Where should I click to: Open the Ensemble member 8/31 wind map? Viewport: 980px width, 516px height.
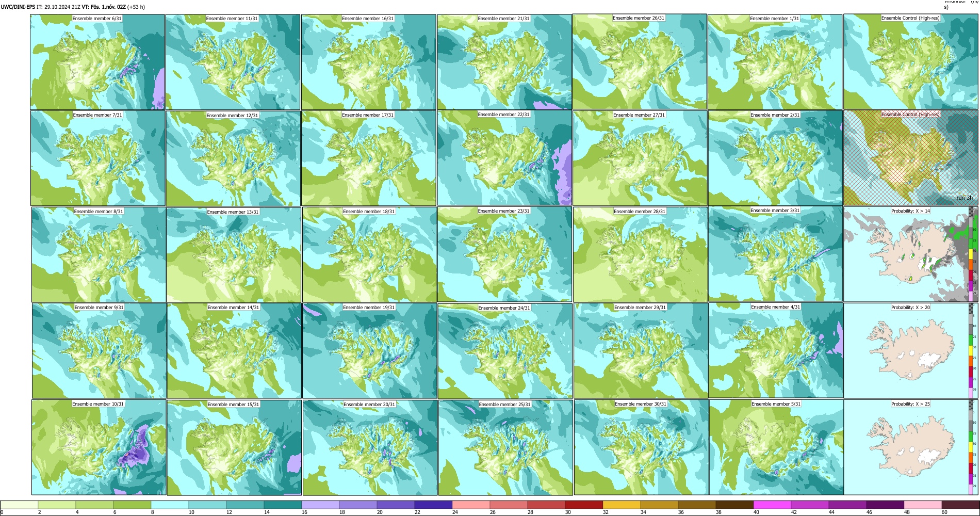click(99, 254)
